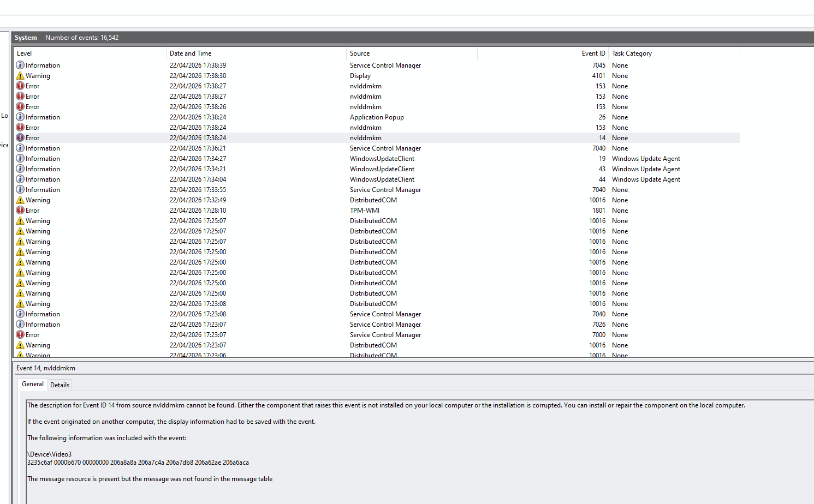Viewport: 814px width, 504px height.
Task: Click the 'Number of events: 16,542' text
Action: 82,38
